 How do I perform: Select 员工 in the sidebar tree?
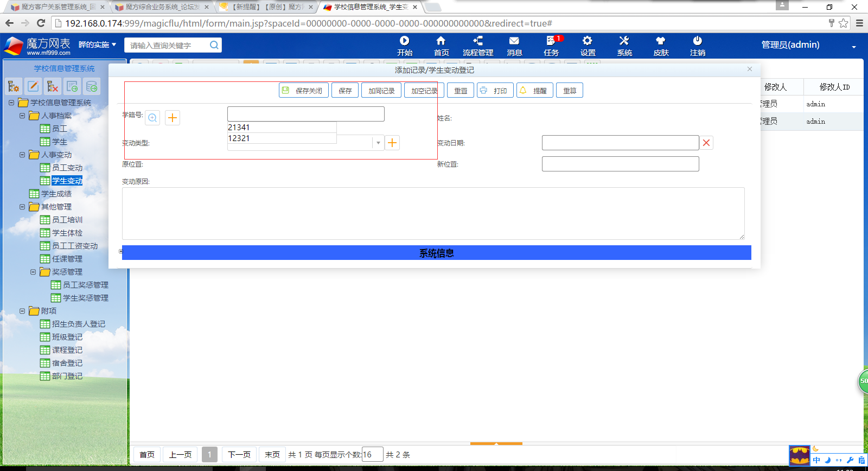pyautogui.click(x=60, y=129)
